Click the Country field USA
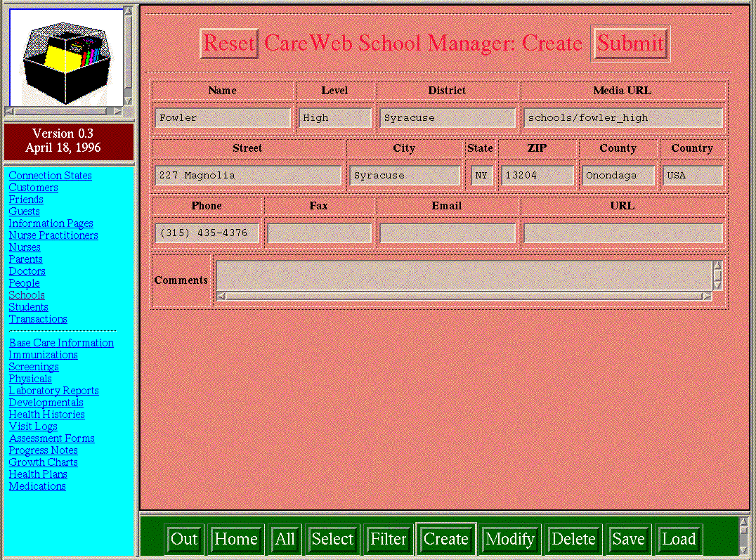This screenshot has height=560, width=756. (692, 176)
